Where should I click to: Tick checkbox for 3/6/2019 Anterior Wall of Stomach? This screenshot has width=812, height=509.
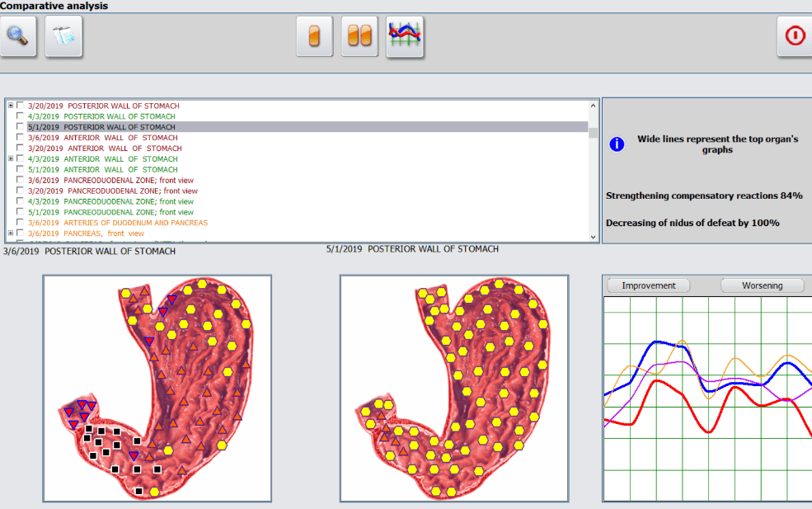(21, 138)
